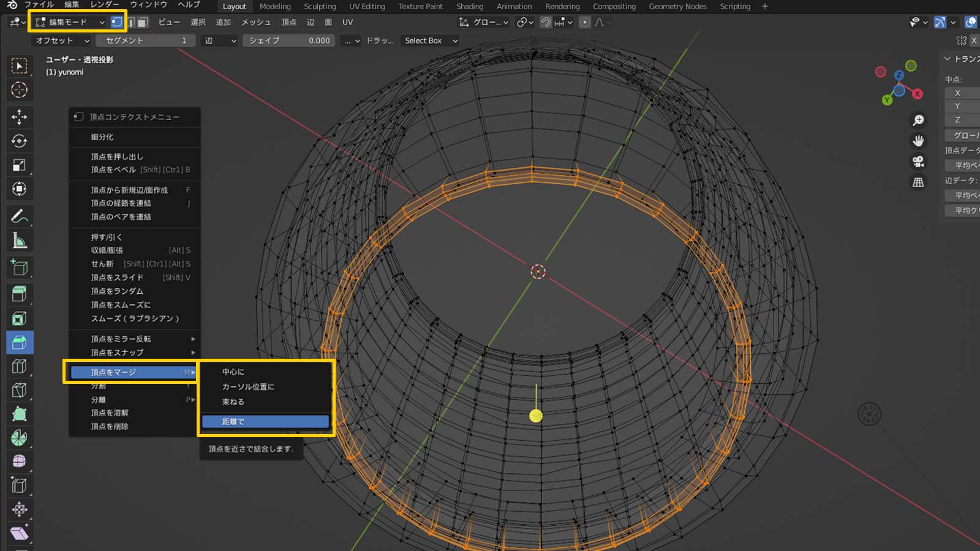This screenshot has height=551, width=980.
Task: Enable face select mode
Action: click(143, 22)
